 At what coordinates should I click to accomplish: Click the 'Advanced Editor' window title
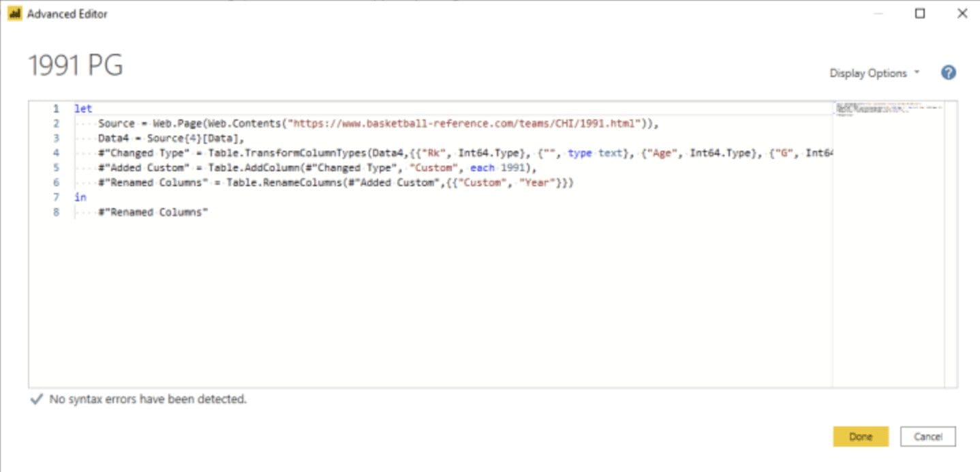point(67,14)
